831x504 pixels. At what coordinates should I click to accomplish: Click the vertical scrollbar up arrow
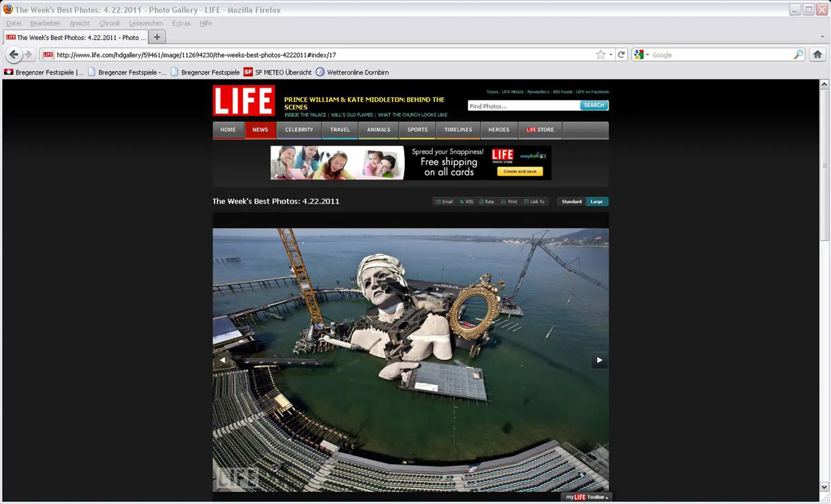coord(824,84)
